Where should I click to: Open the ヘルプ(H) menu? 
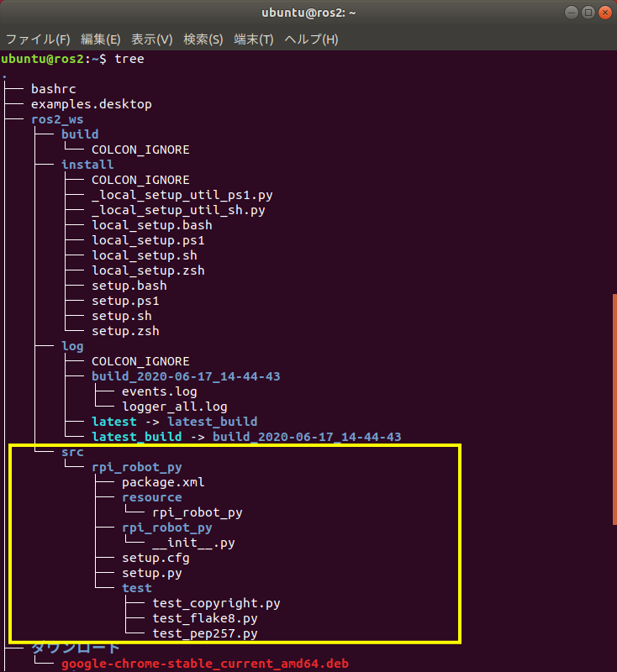(x=311, y=39)
